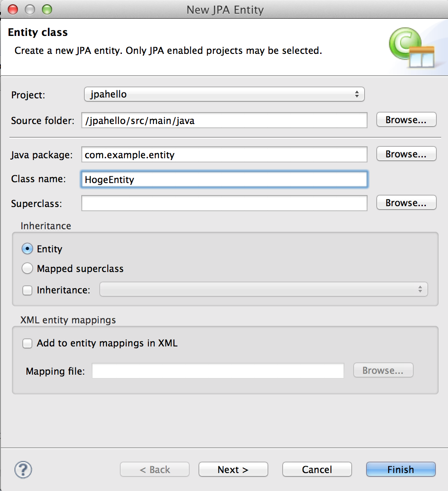The height and width of the screenshot is (491, 448).
Task: Focus the Class name field containing HogeEntity
Action: [x=224, y=180]
